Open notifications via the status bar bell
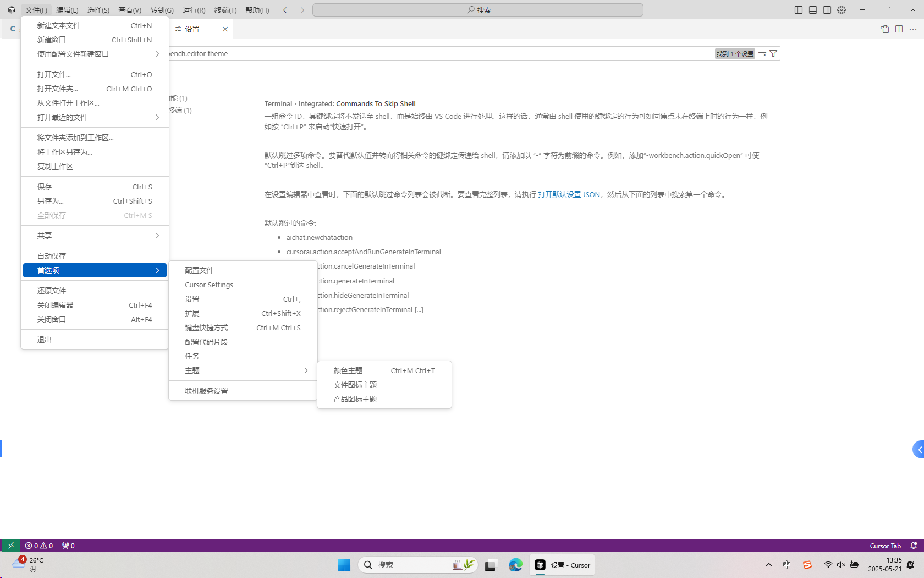924x578 pixels. coord(914,546)
